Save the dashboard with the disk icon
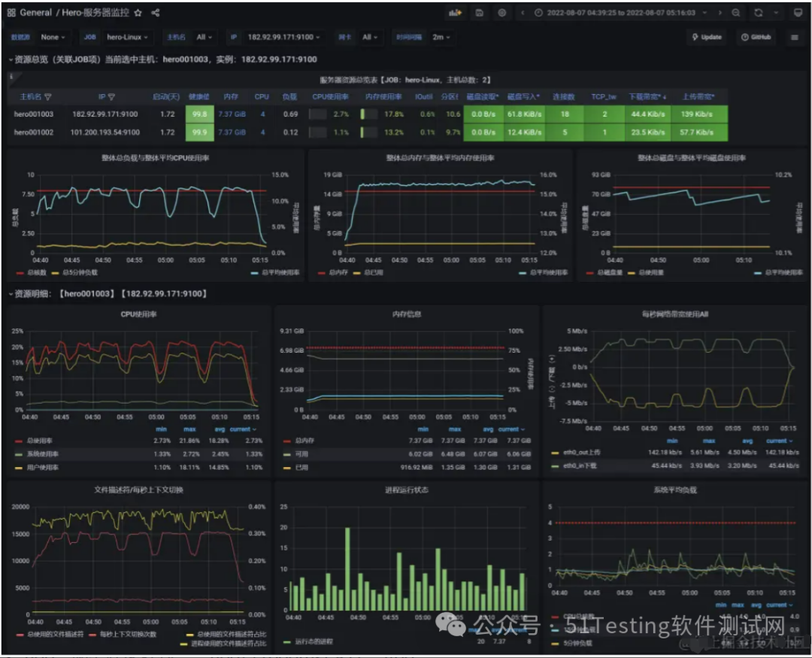This screenshot has height=658, width=812. (x=480, y=13)
